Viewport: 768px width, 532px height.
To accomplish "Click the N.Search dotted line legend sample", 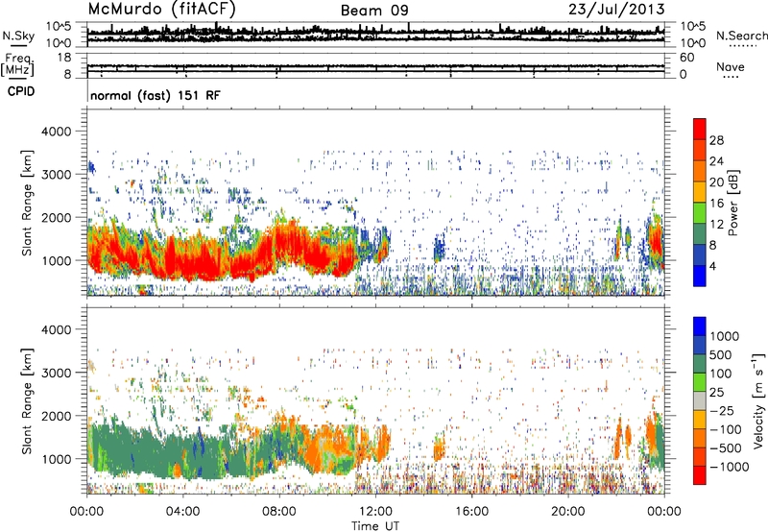I will 743,46.
